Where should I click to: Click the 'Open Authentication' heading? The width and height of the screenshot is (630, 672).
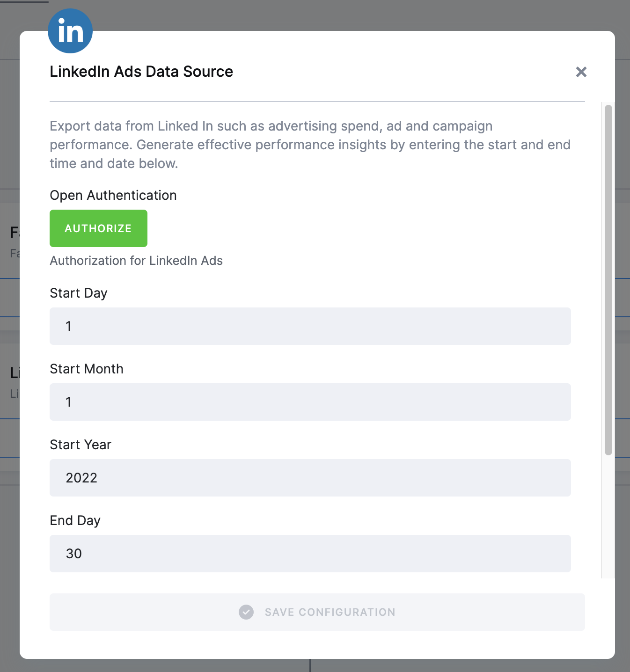tap(113, 195)
